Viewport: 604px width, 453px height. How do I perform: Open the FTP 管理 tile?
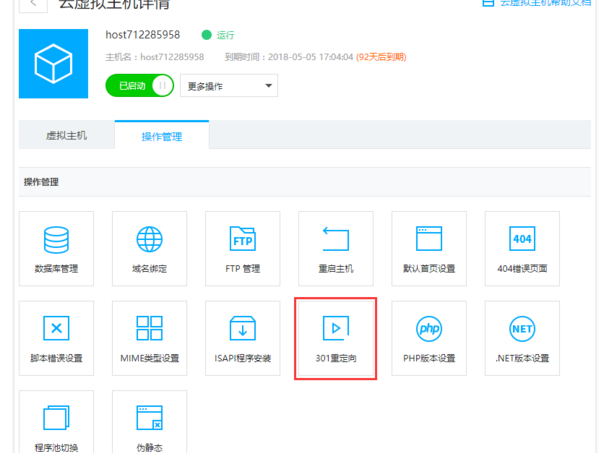coord(243,248)
